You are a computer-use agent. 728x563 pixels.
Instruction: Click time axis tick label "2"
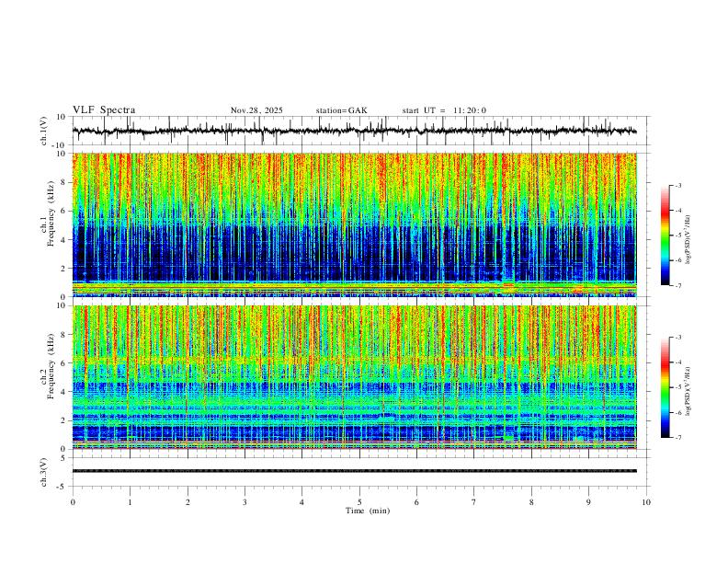pos(188,502)
